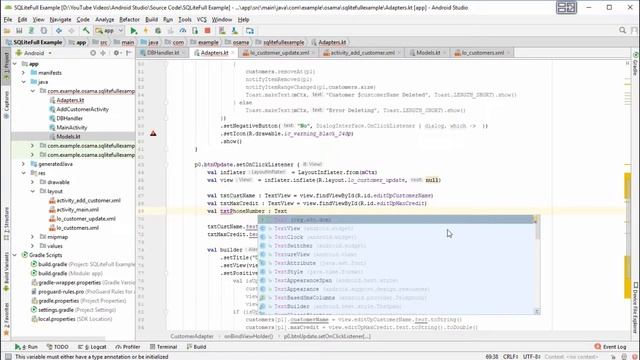Click the Sync toolbar icon
This screenshot has height=360, width=640.
(31, 31)
